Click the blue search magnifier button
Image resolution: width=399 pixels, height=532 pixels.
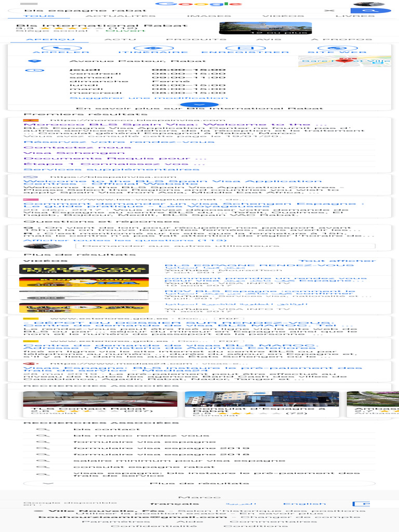370,10
